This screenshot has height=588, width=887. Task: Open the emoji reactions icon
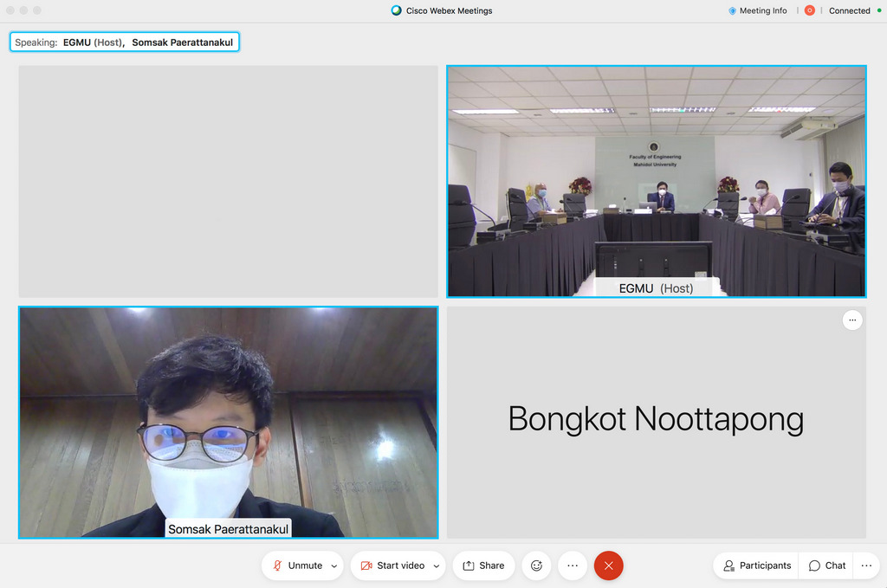[x=536, y=565]
